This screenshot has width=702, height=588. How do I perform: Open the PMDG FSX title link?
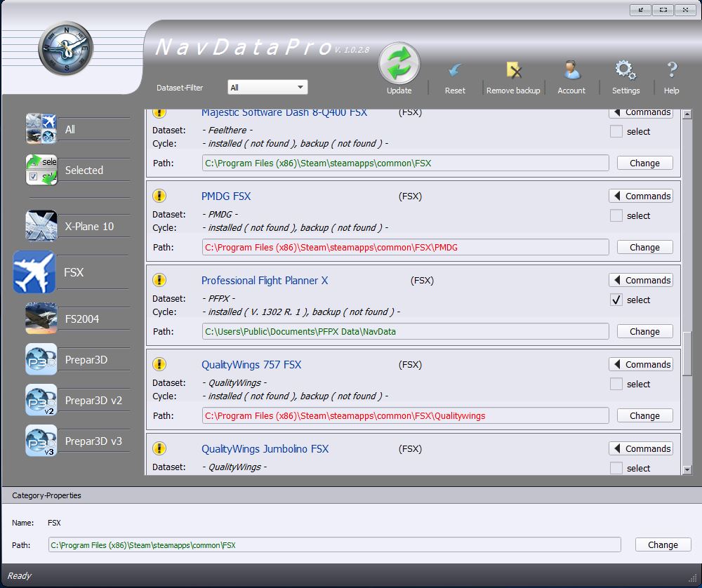226,196
